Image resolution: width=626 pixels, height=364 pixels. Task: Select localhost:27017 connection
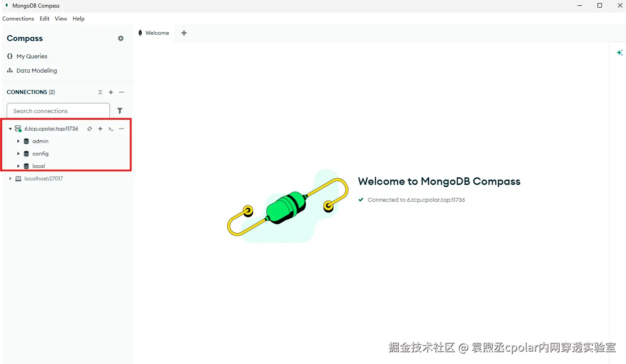(44, 179)
